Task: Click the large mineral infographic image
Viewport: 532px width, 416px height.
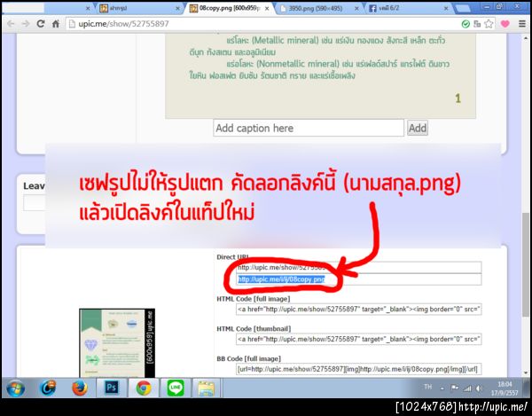Action: [320, 75]
